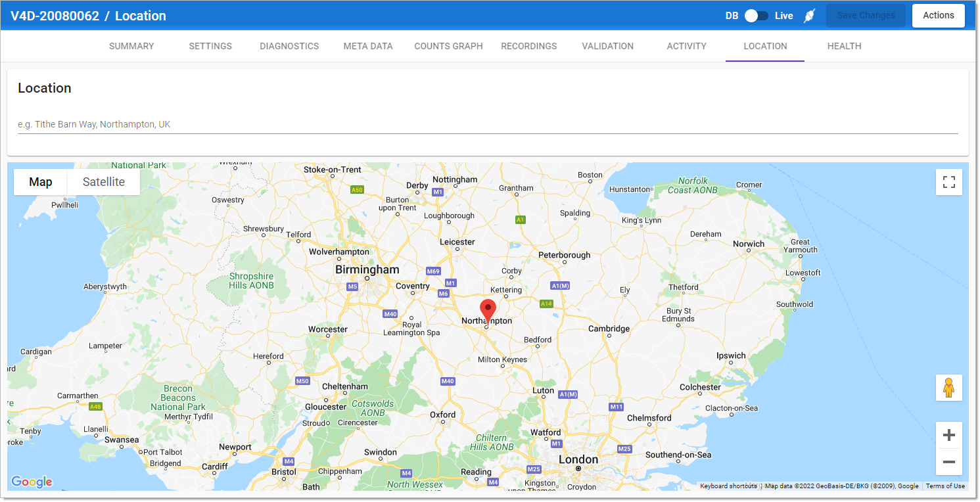
Task: Open the Actions menu
Action: [938, 16]
